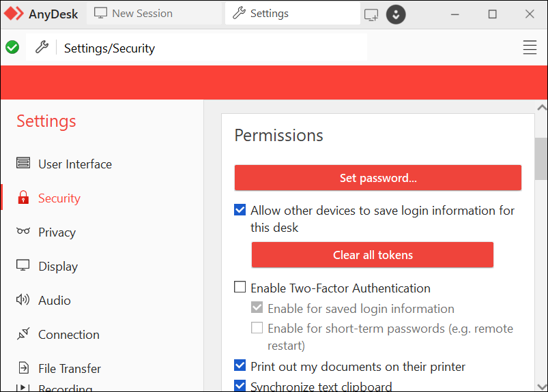Image resolution: width=548 pixels, height=392 pixels.
Task: Click the green connection status checkmark icon
Action: (x=12, y=48)
